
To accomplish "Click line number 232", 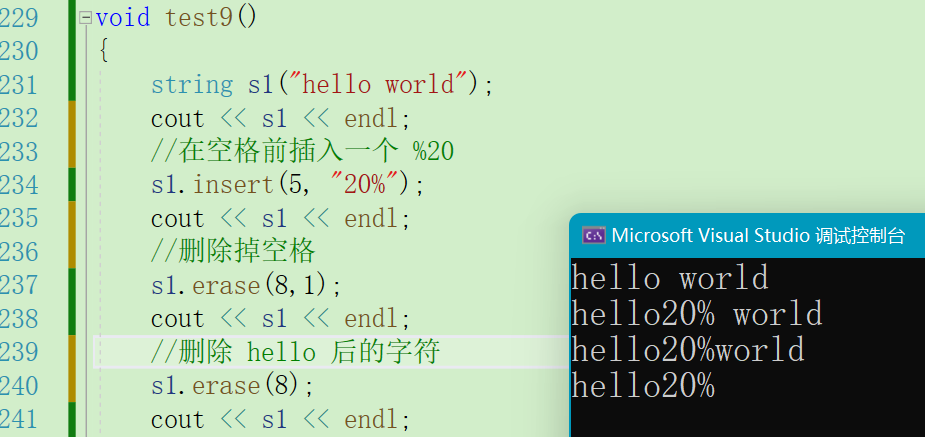I will (19, 118).
